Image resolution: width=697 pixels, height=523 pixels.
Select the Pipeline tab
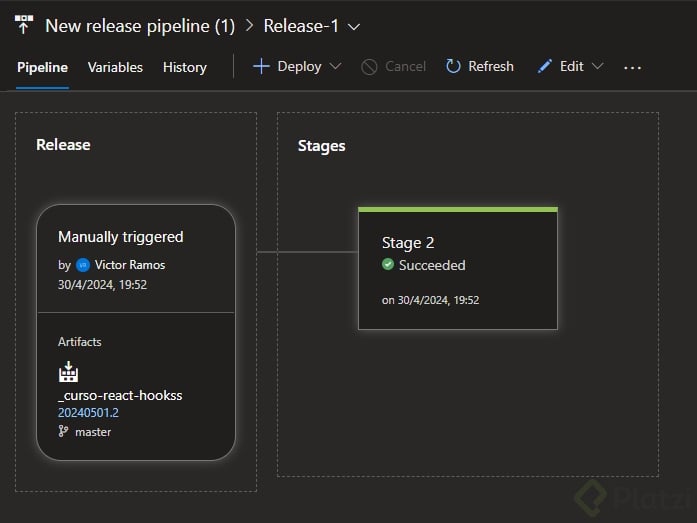(x=42, y=67)
